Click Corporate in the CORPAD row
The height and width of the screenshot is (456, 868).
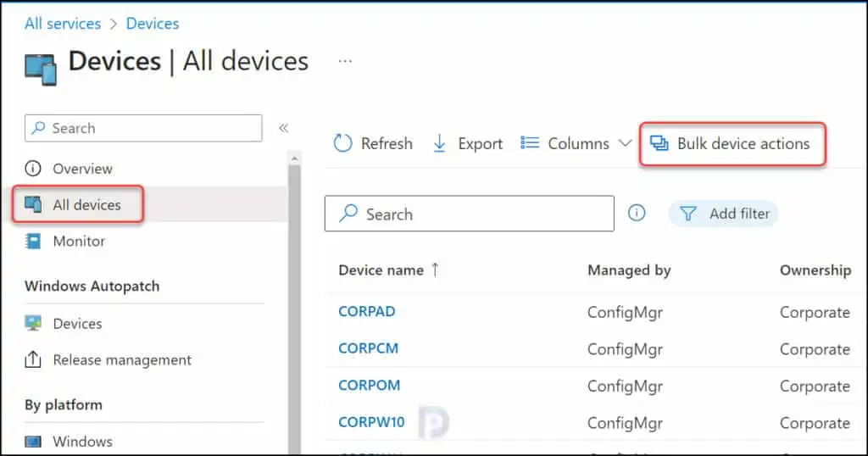pos(815,313)
